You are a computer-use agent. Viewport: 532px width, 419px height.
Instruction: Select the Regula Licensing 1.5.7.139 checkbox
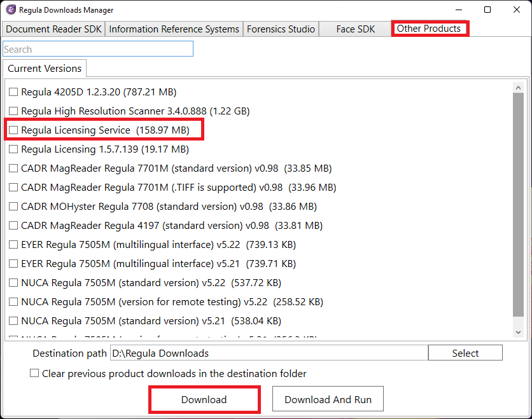coord(13,149)
